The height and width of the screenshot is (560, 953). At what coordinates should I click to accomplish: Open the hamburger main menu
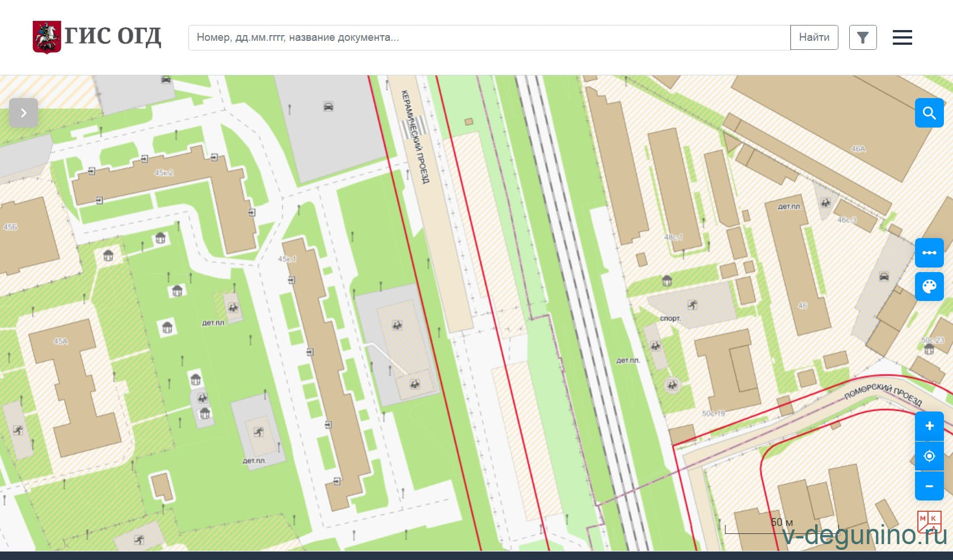(x=902, y=37)
